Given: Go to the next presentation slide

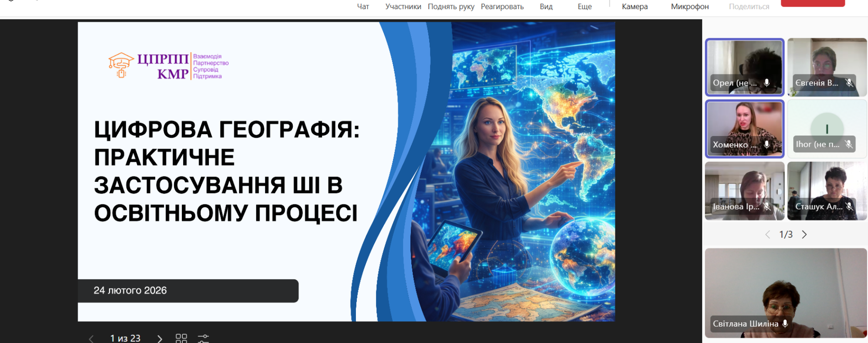Looking at the screenshot, I should 160,339.
